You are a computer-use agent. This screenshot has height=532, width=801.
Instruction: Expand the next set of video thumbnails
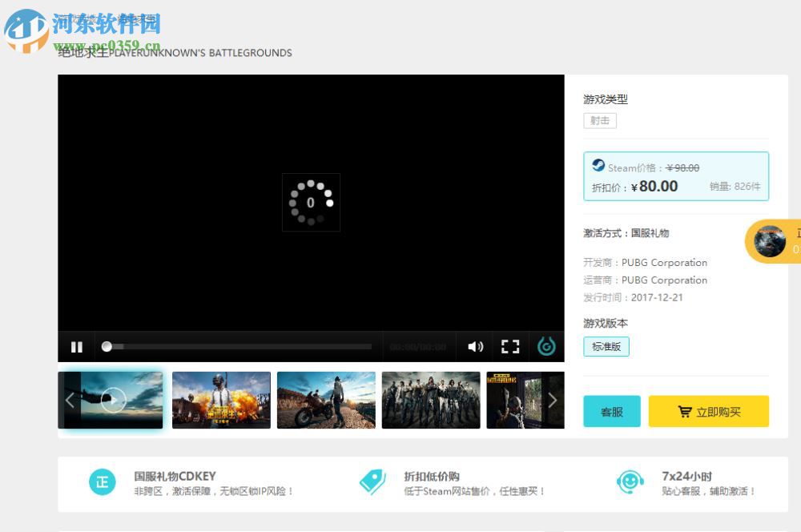[553, 400]
